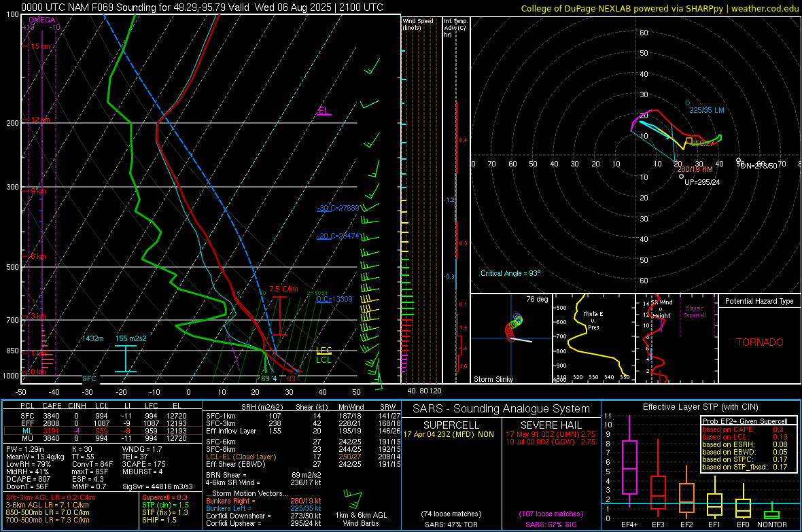Select the EL marker label

point(324,111)
